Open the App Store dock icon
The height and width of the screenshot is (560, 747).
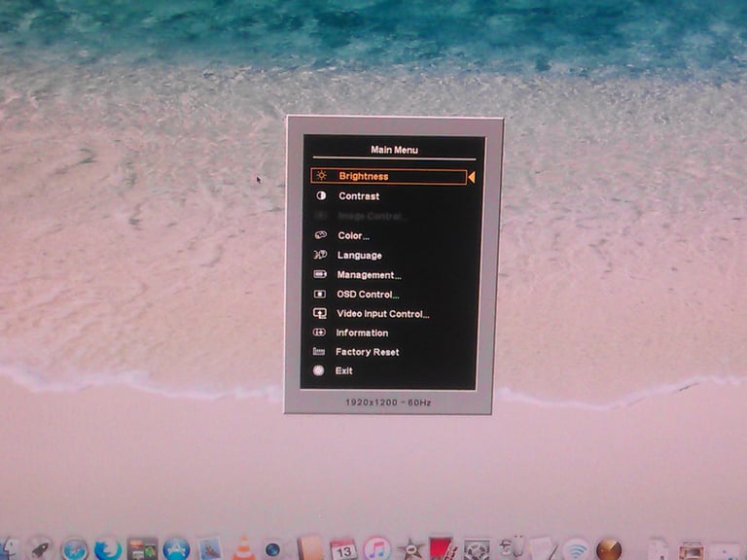[x=176, y=548]
